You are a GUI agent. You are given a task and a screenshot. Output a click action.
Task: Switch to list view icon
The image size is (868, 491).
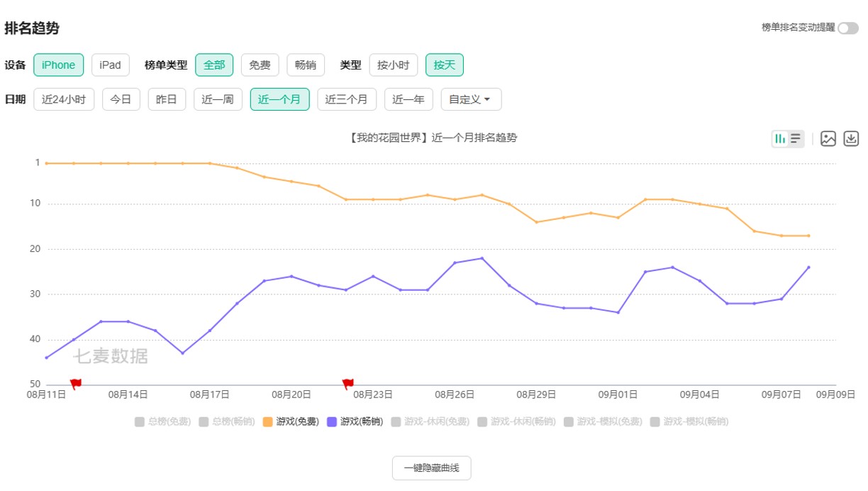point(796,138)
